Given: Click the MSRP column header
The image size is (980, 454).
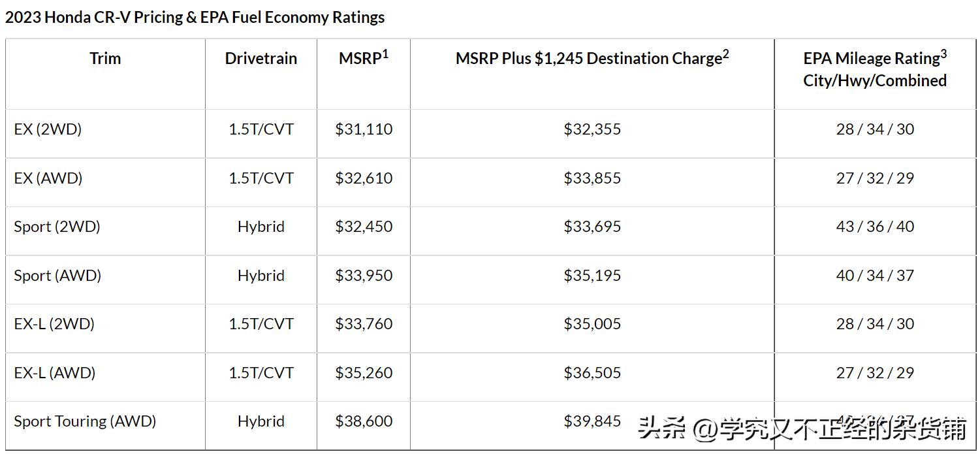Looking at the screenshot, I should (364, 57).
